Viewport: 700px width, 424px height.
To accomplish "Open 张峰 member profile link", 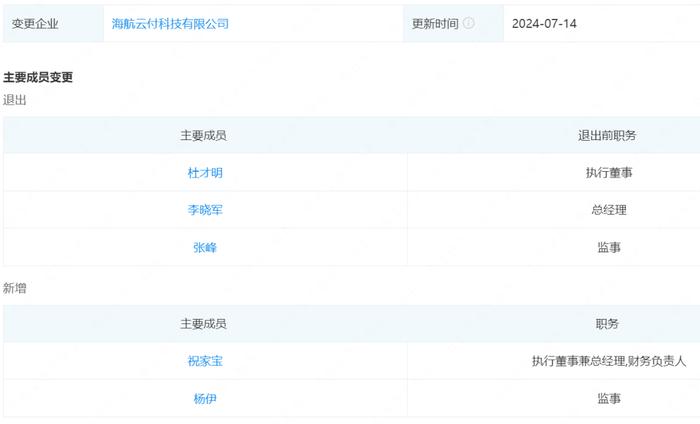I will (x=205, y=247).
